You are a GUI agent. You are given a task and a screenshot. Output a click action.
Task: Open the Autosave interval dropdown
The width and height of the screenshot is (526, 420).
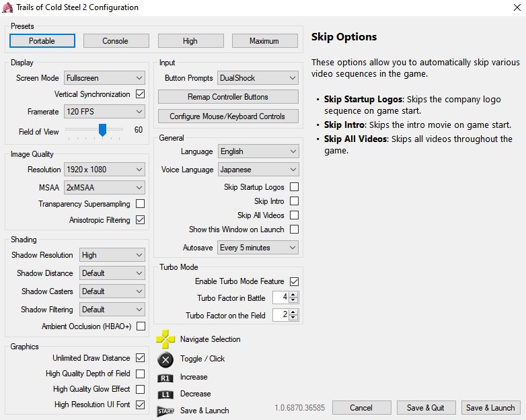coord(258,248)
